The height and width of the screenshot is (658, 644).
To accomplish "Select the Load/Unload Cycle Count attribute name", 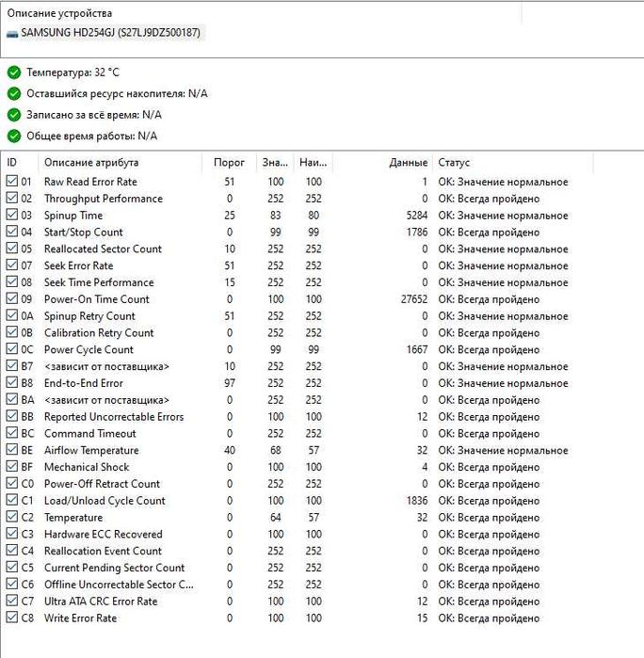I will pyautogui.click(x=105, y=501).
